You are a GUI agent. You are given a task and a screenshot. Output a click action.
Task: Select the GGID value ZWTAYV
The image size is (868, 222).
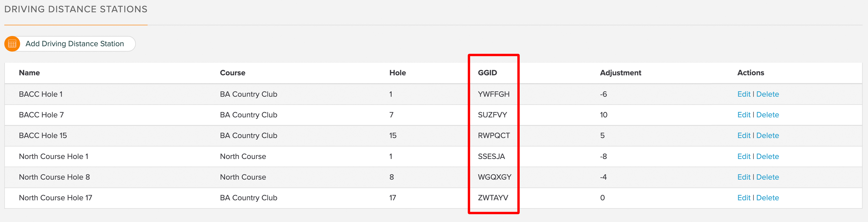point(493,198)
